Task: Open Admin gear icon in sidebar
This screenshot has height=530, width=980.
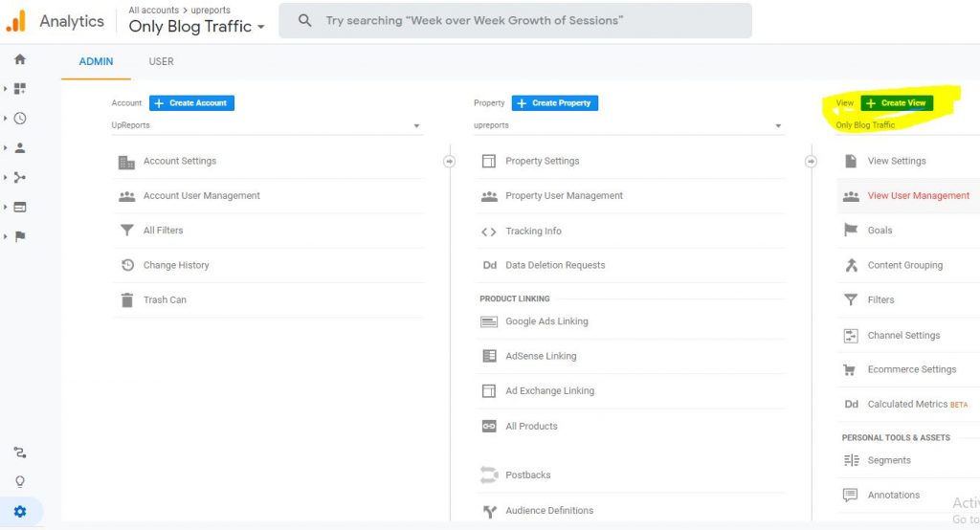Action: coord(20,511)
